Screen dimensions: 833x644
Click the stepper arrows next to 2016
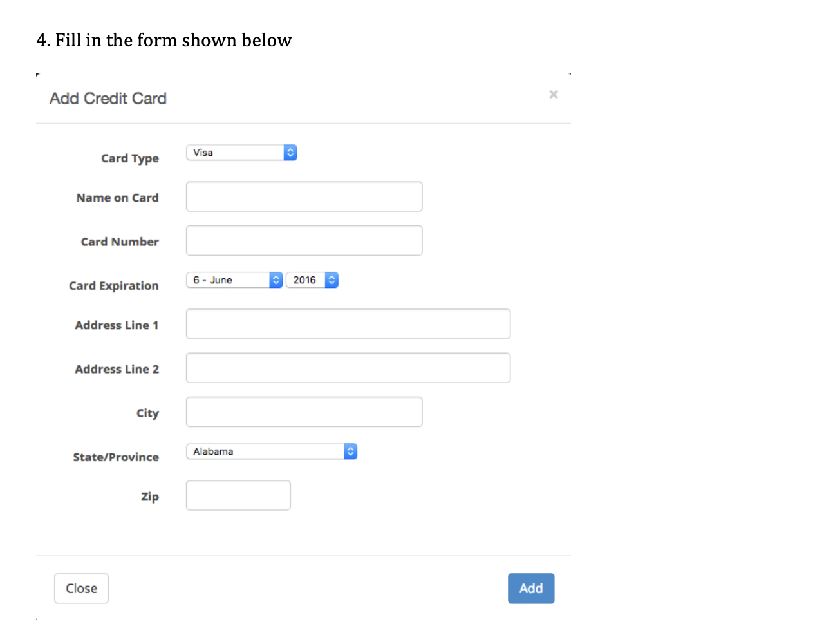(331, 279)
